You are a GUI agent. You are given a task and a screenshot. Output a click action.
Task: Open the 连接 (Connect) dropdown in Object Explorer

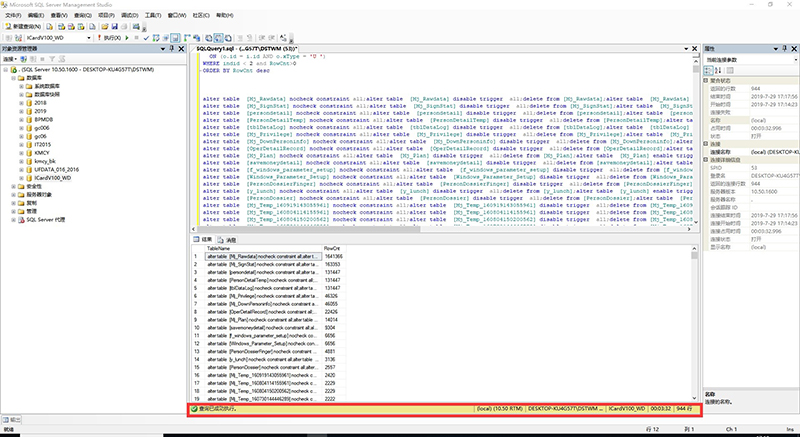tap(9, 59)
